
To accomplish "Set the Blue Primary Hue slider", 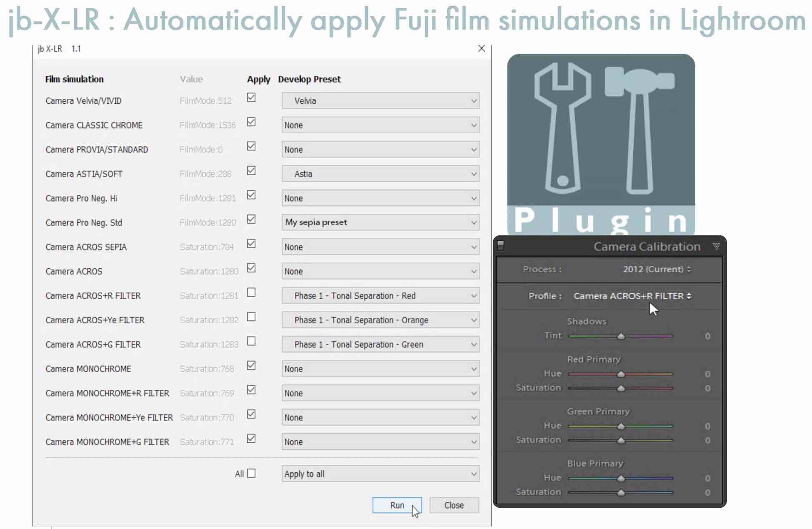I will 621,478.
